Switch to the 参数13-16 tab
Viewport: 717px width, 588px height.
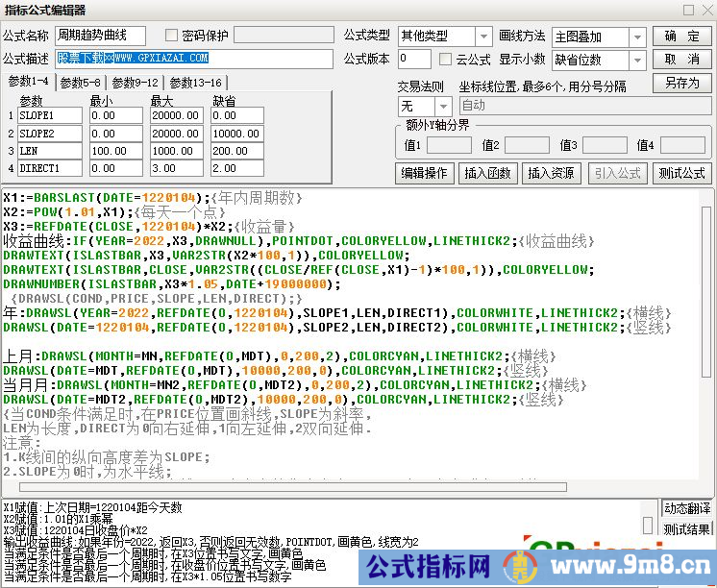pyautogui.click(x=195, y=83)
